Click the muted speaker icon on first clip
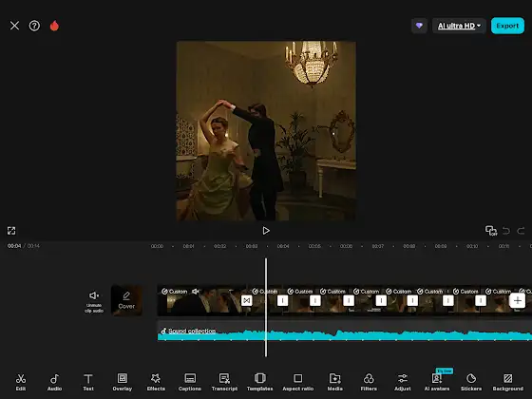Screen dimensions: 532x399 [196, 292]
